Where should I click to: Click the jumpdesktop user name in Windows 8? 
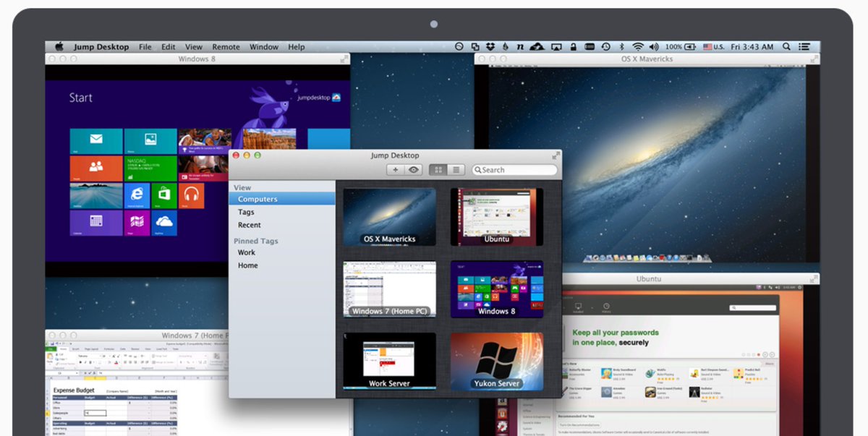point(314,97)
